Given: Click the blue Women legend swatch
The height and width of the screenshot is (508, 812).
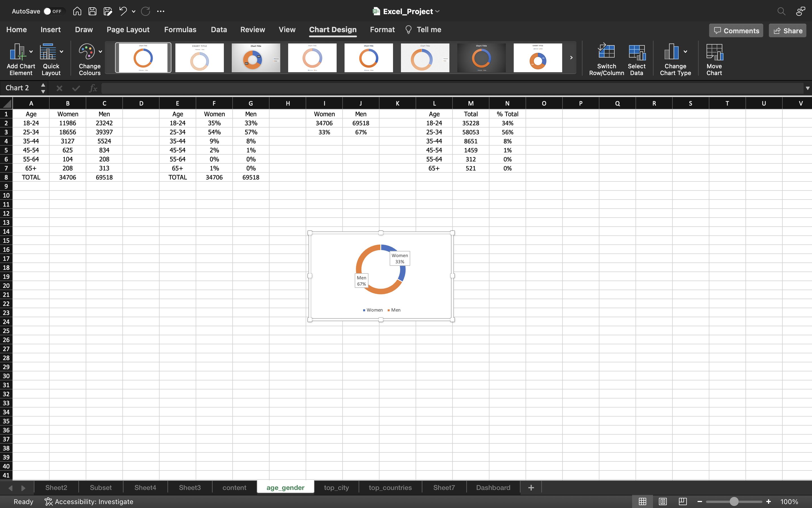Looking at the screenshot, I should [x=364, y=310].
